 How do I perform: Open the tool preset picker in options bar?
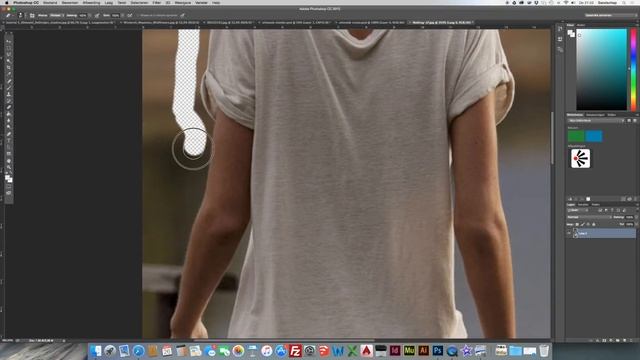tap(9, 16)
